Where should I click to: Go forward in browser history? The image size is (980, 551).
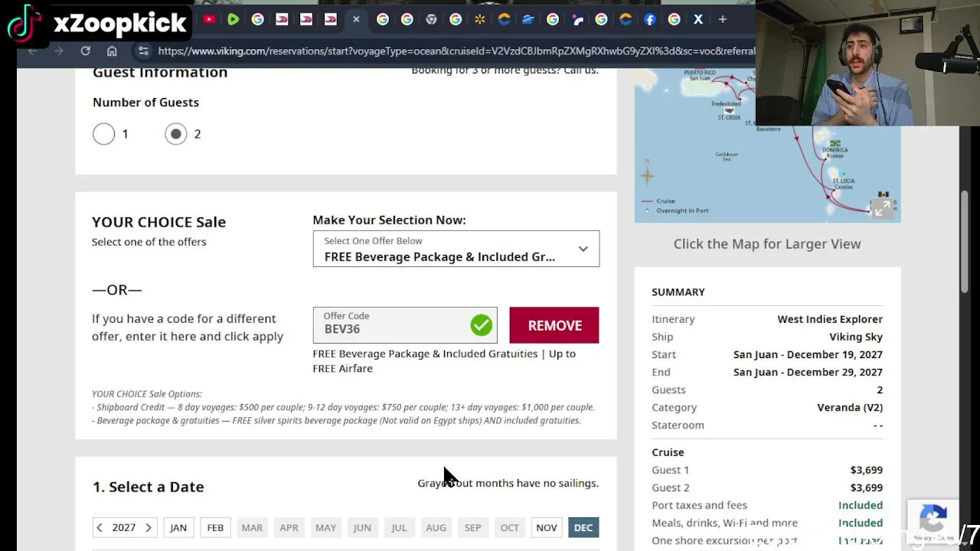59,51
